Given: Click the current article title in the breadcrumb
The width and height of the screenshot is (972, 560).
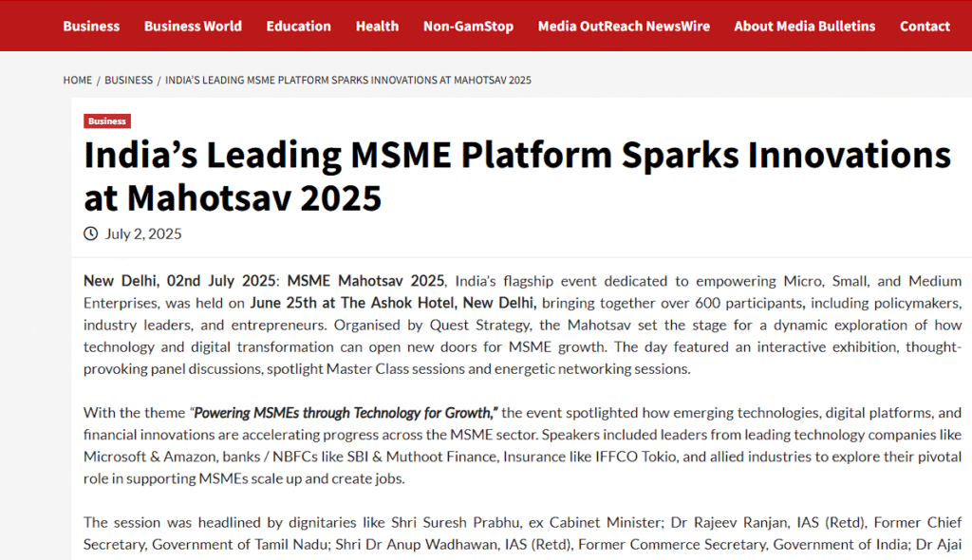Looking at the screenshot, I should (x=347, y=80).
